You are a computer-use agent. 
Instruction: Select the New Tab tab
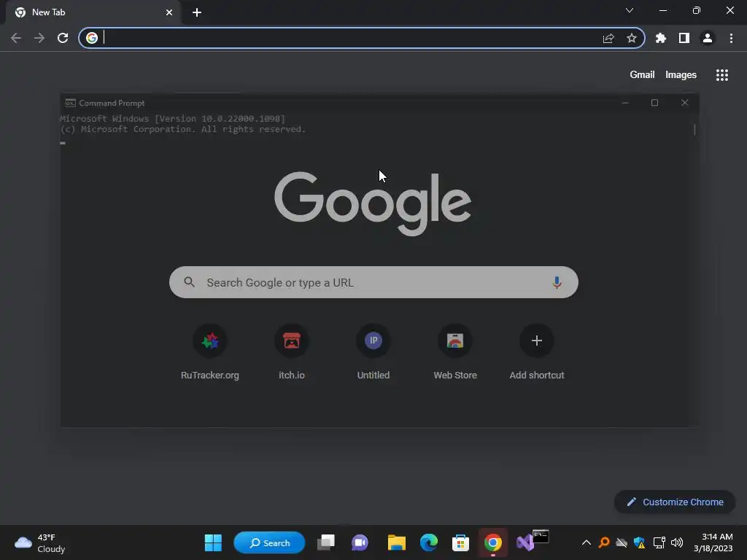point(93,12)
